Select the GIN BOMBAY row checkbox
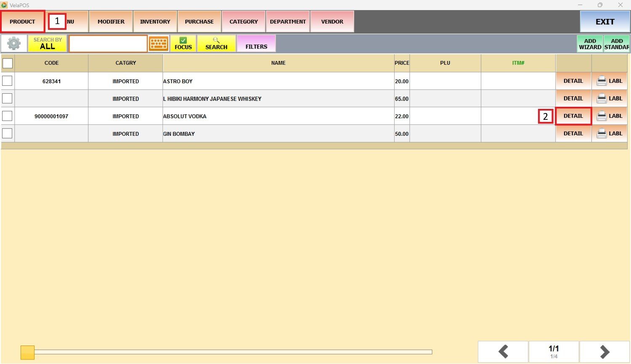Screen dimensions: 631x364 [x=8, y=134]
